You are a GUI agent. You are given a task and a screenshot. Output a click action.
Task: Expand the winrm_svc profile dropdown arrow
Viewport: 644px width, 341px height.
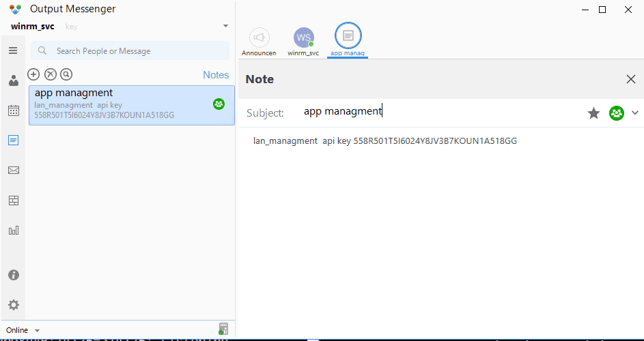[x=225, y=27]
